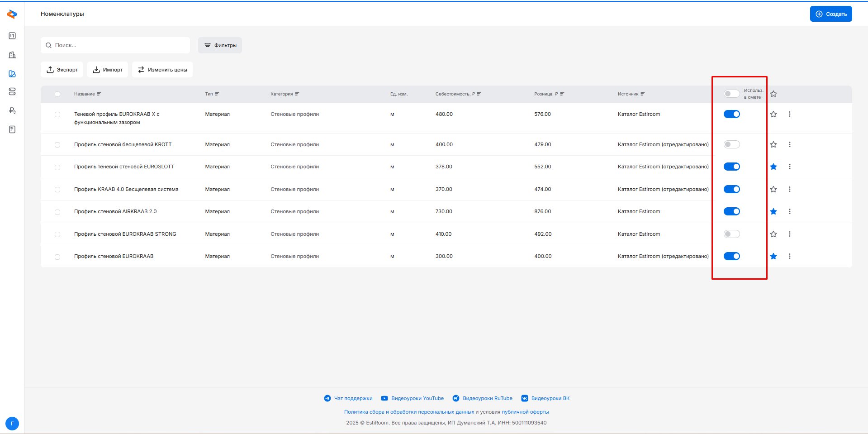Click the ruble currency icon in the sidebar
The image size is (868, 434).
(12, 110)
